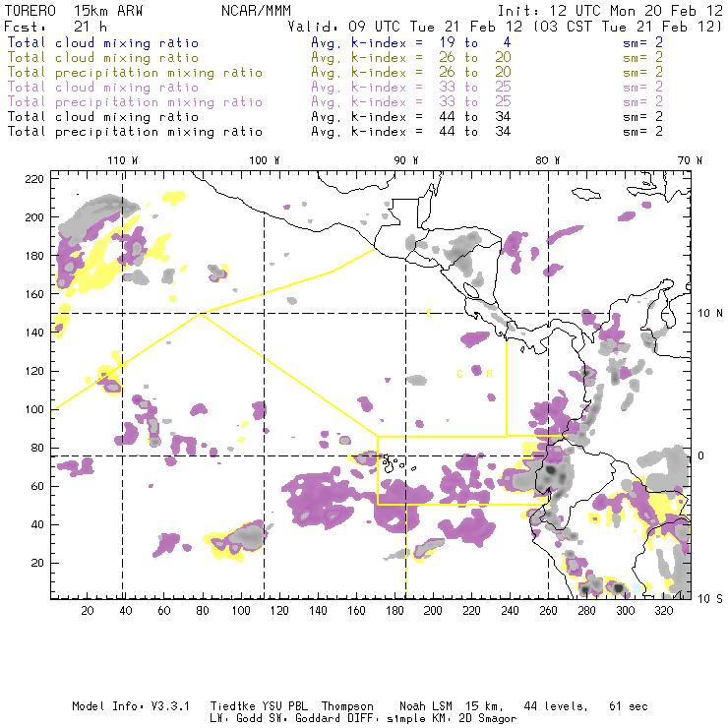Click the "YSU PBL" label
The width and height of the screenshot is (728, 728).
click(283, 706)
